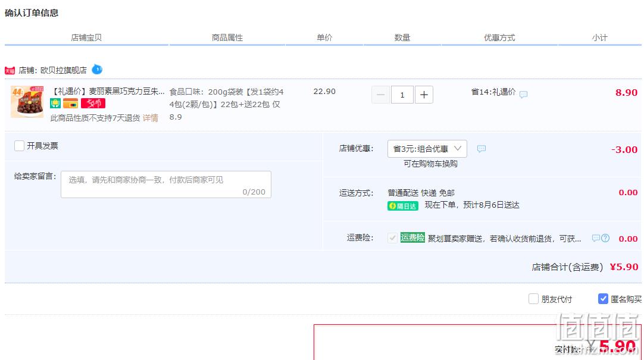644x360 pixels.
Task: Click the orange credit card badge icon
Action: (x=71, y=104)
